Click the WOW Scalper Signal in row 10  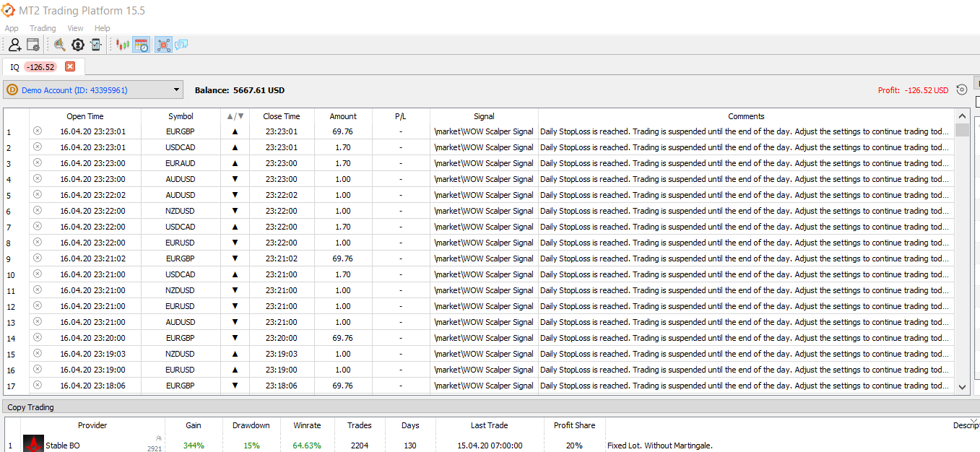tap(484, 274)
